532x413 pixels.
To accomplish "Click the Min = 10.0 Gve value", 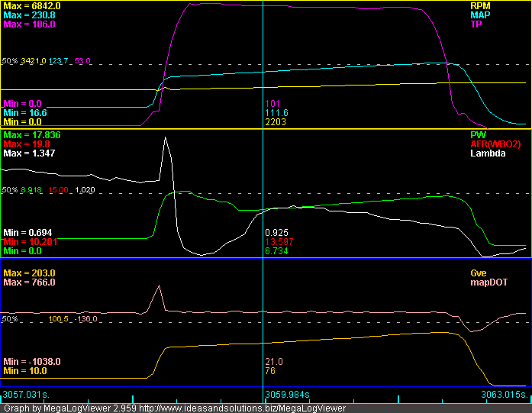I will coord(25,370).
